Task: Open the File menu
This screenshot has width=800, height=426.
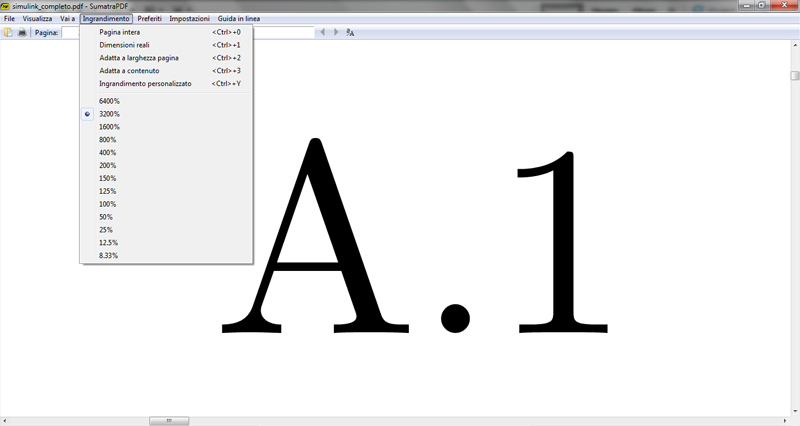Action: (x=9, y=19)
